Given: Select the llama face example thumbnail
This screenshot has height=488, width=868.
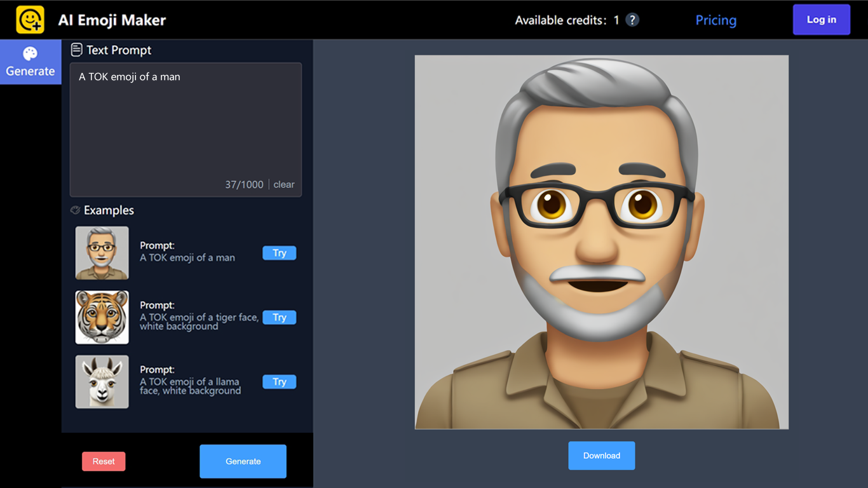Looking at the screenshot, I should point(102,381).
